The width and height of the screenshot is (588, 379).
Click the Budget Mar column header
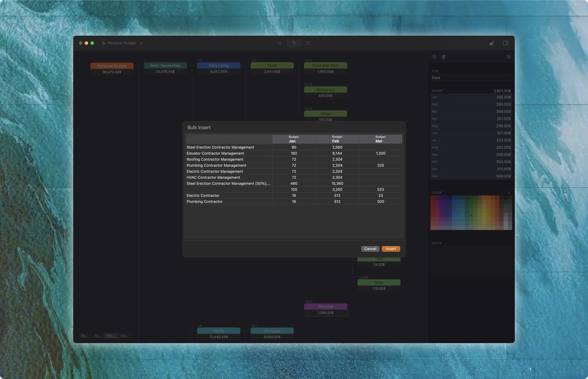(380, 139)
